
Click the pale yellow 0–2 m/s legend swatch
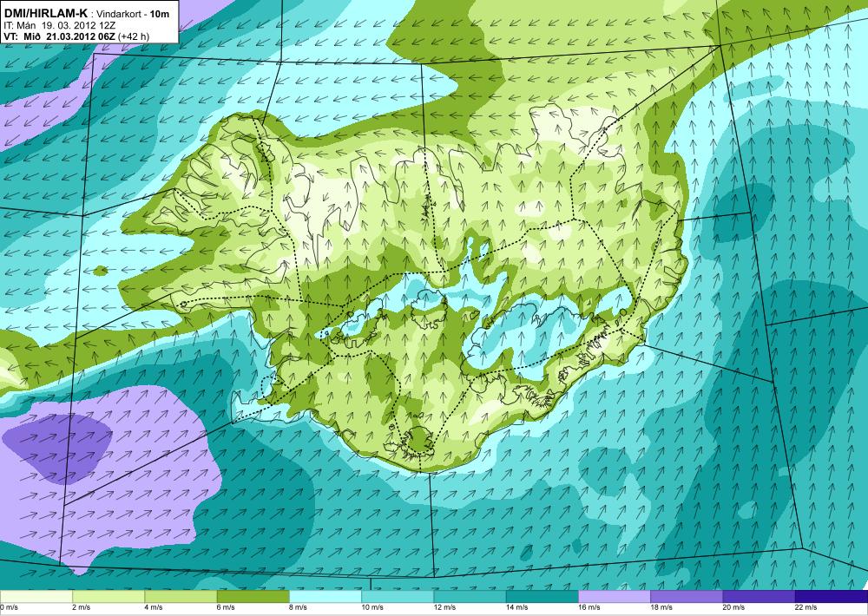point(36,597)
